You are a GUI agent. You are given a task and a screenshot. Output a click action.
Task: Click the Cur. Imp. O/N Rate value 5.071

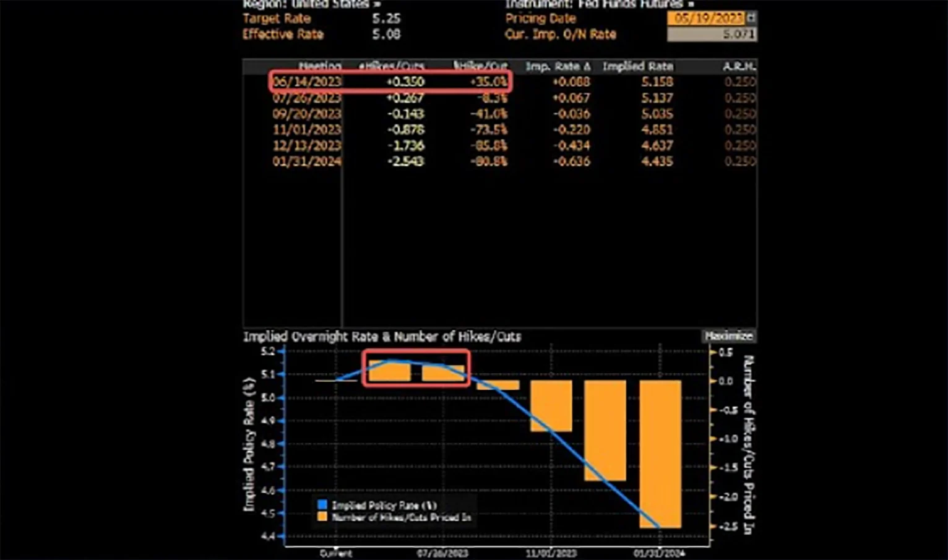point(712,34)
